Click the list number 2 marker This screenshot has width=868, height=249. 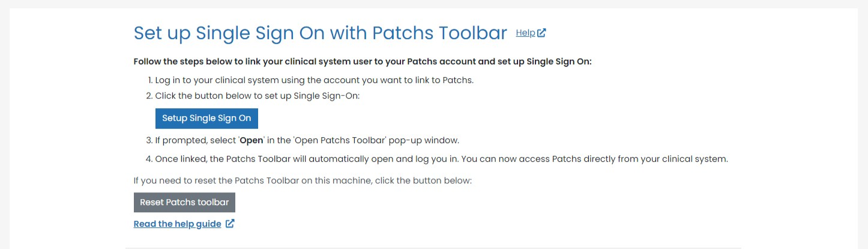(x=149, y=96)
